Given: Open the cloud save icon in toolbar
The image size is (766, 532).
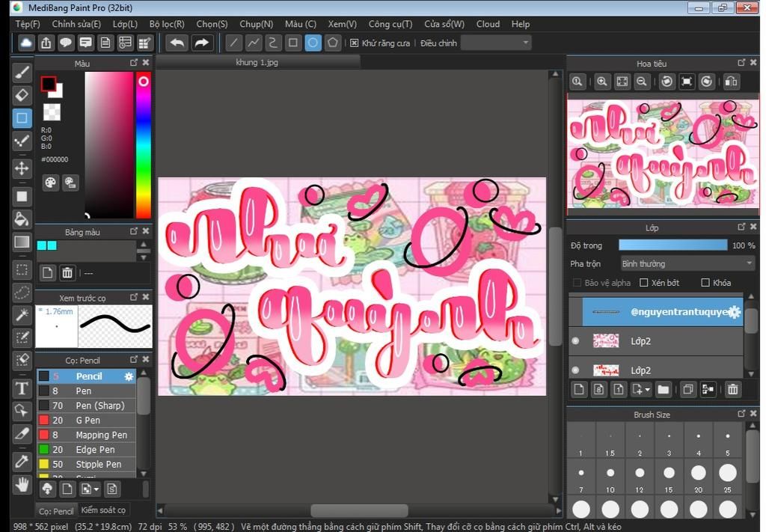Looking at the screenshot, I should point(26,43).
